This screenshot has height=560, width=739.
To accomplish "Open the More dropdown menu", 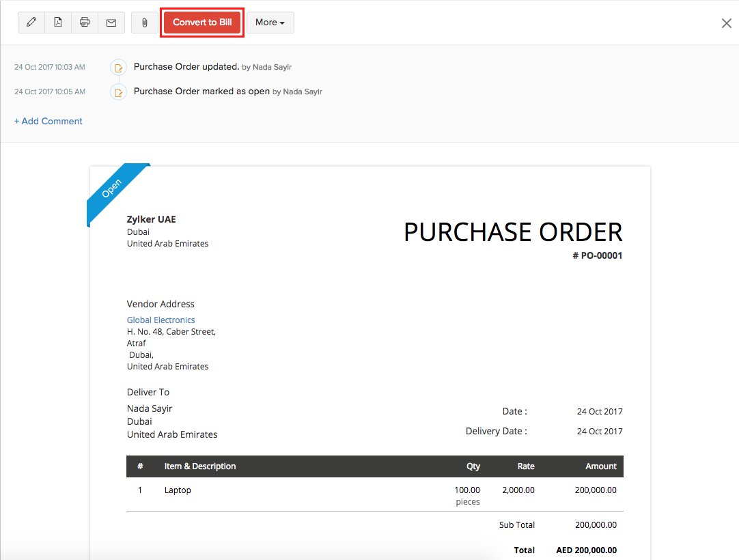I will pyautogui.click(x=270, y=22).
